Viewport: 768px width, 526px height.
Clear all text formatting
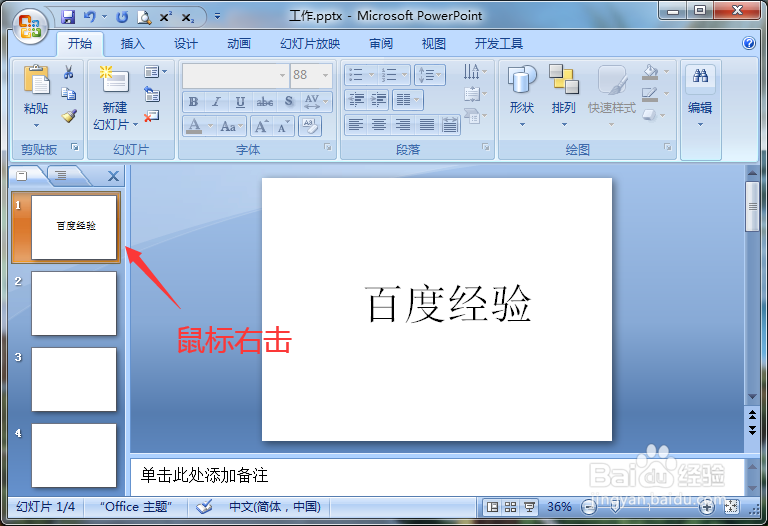tap(310, 126)
